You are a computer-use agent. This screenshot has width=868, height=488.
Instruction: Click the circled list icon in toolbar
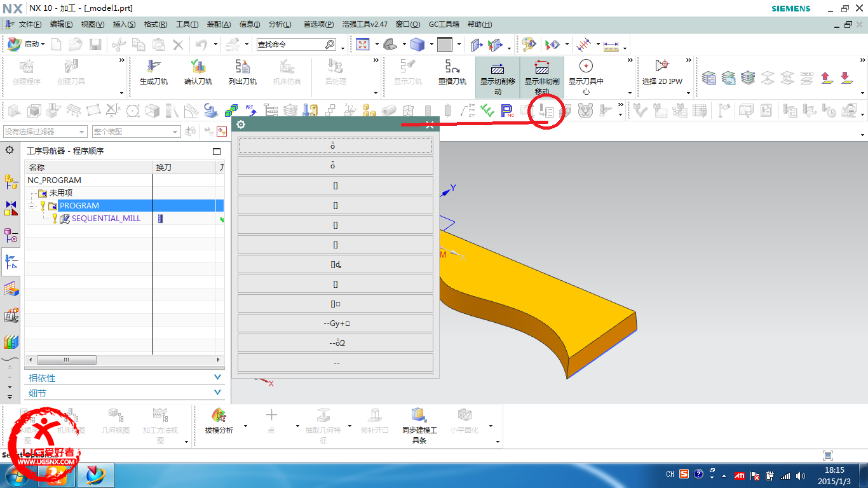(546, 111)
